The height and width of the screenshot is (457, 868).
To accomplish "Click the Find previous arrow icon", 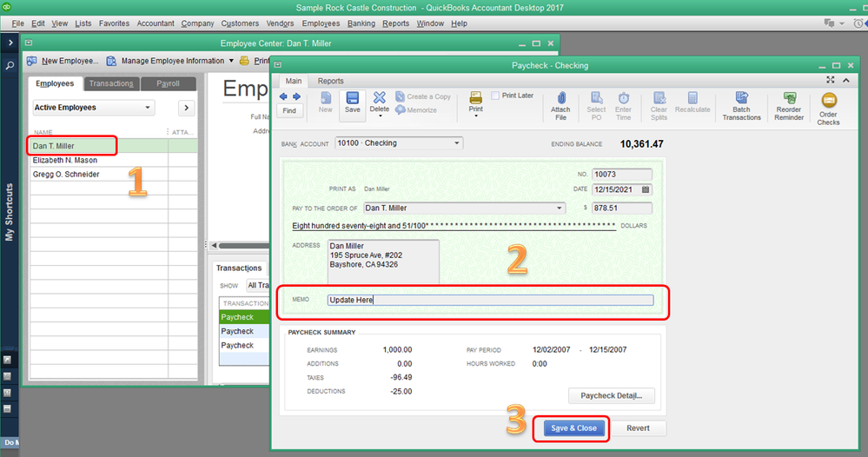I will click(283, 96).
